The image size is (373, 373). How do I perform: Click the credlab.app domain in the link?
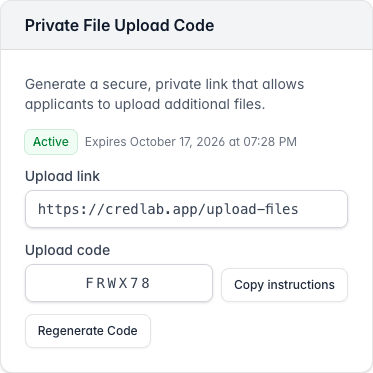(x=151, y=209)
